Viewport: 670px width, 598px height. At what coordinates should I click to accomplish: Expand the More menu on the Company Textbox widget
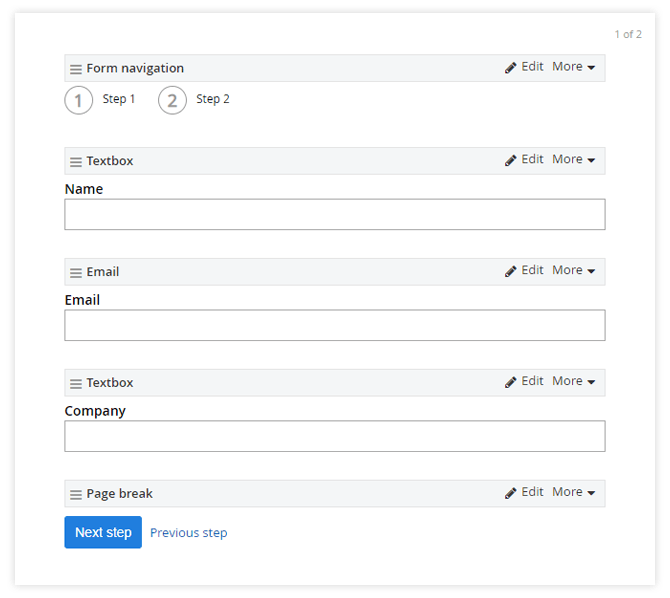point(573,382)
